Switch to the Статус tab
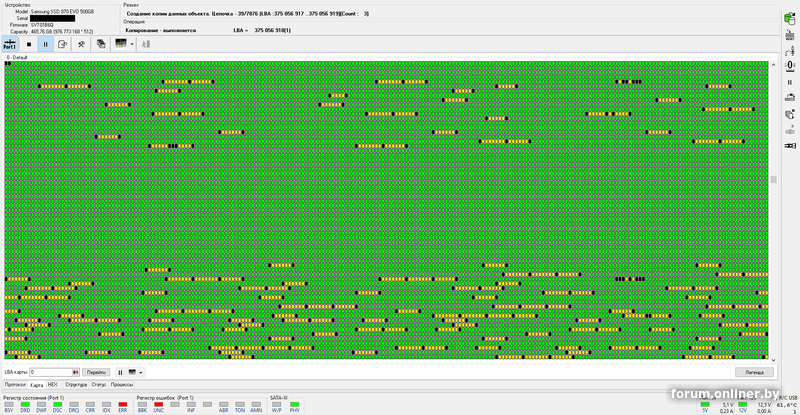The width and height of the screenshot is (800, 415). [x=99, y=384]
